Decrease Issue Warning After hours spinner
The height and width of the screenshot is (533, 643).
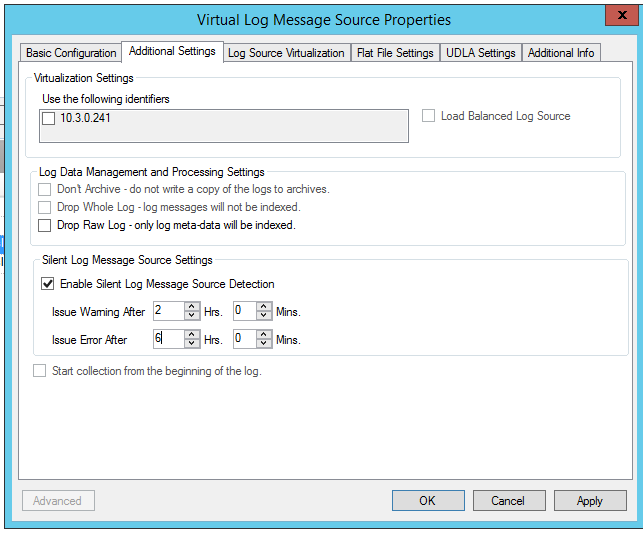(x=192, y=316)
